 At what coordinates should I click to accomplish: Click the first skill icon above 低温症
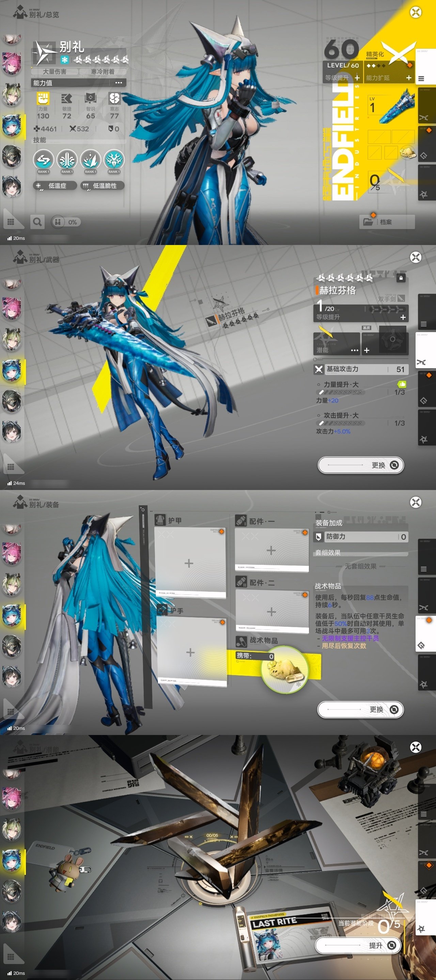43,160
